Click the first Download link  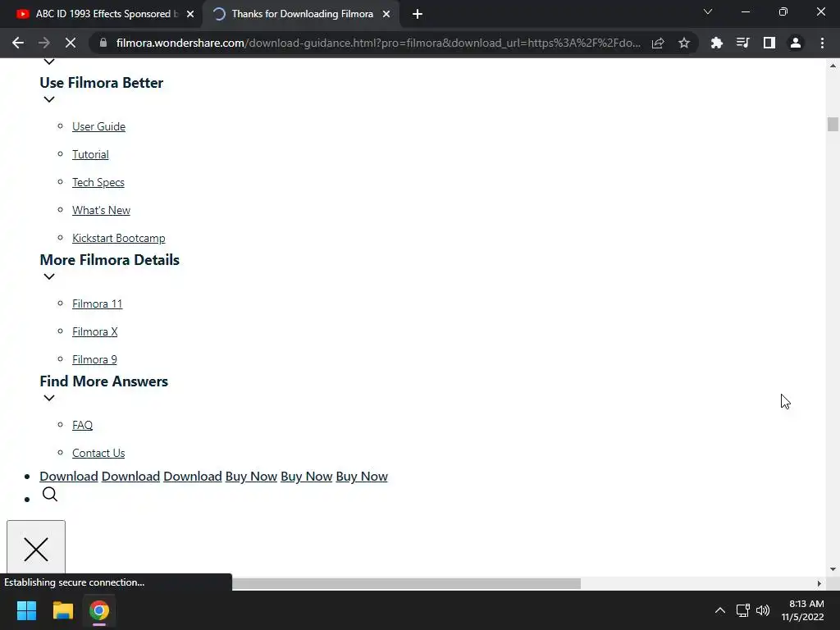coord(69,477)
